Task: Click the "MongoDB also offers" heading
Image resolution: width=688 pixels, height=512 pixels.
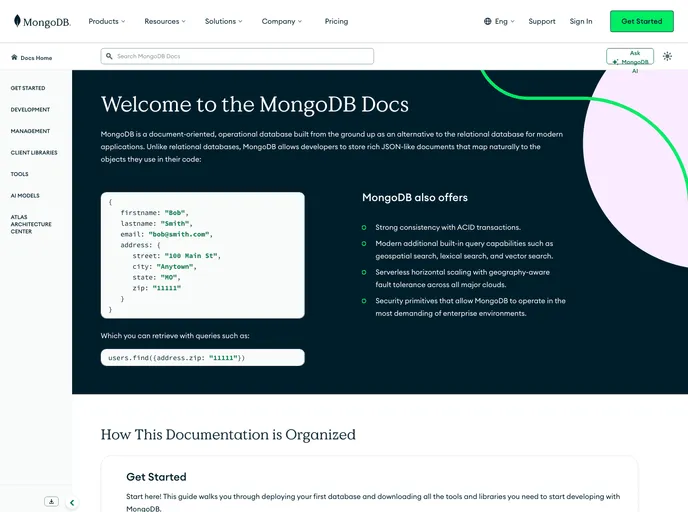Action: pyautogui.click(x=415, y=197)
